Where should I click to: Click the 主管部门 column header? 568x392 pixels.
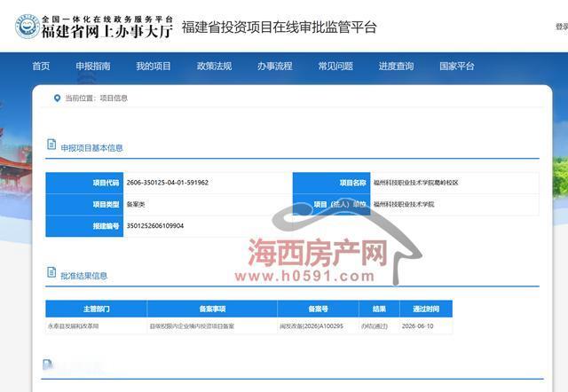pos(97,309)
